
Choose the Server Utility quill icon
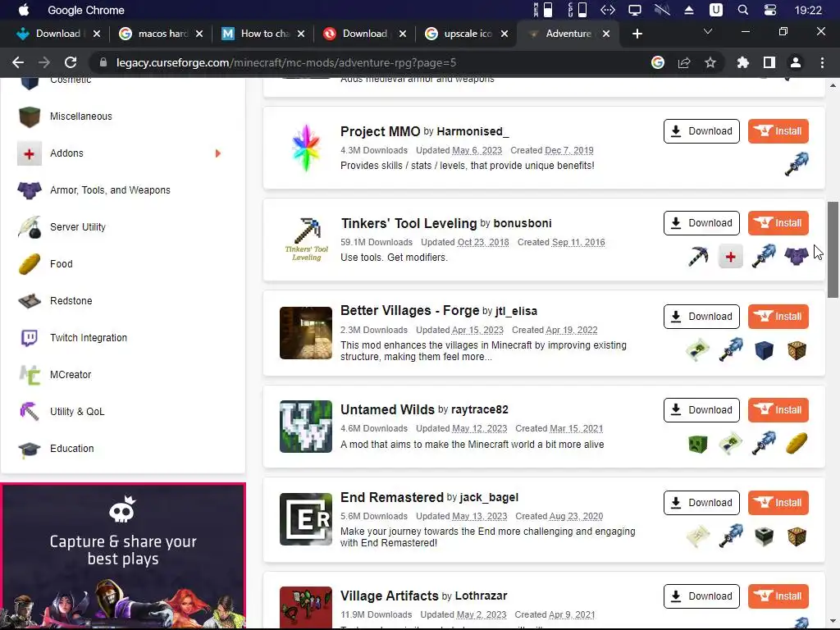pyautogui.click(x=30, y=227)
